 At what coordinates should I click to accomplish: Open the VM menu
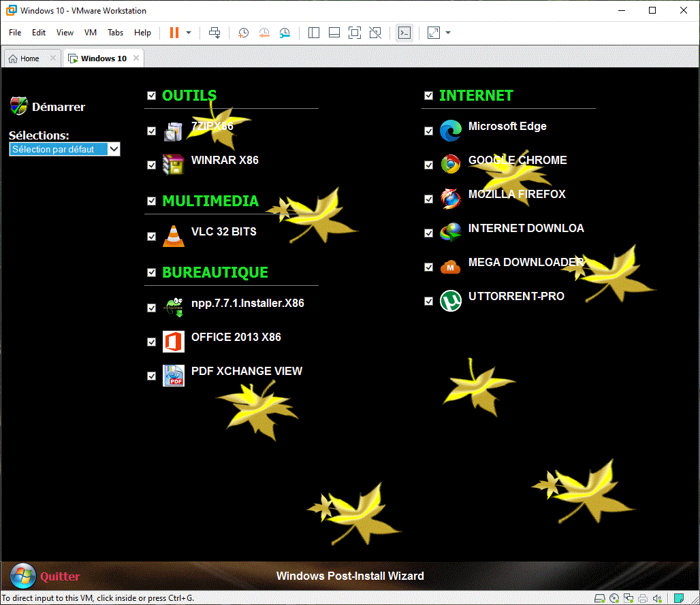click(90, 33)
